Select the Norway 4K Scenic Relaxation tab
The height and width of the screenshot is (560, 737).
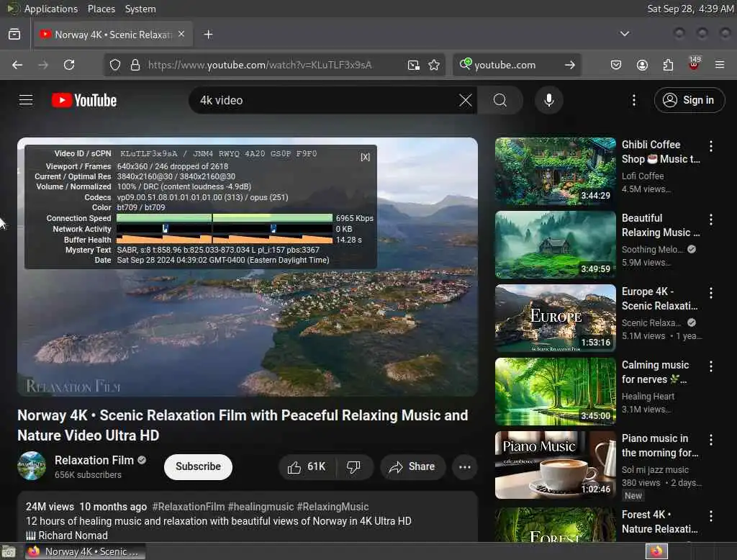(x=113, y=35)
